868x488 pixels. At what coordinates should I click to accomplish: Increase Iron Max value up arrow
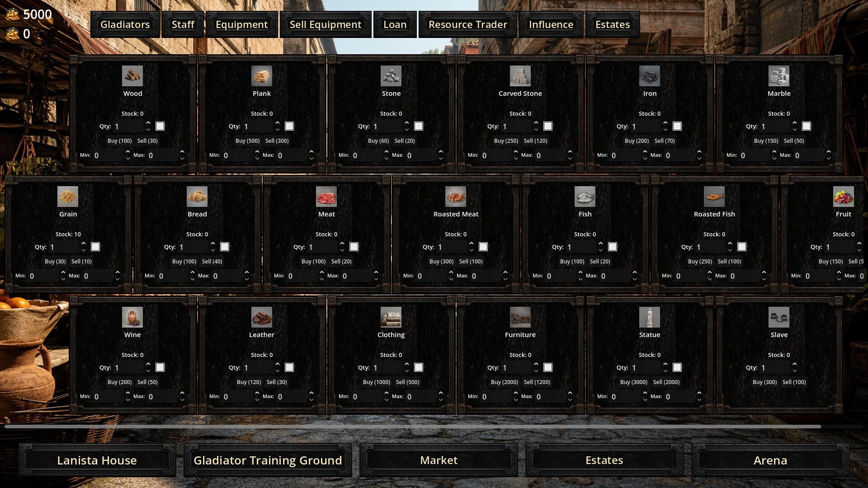(699, 152)
